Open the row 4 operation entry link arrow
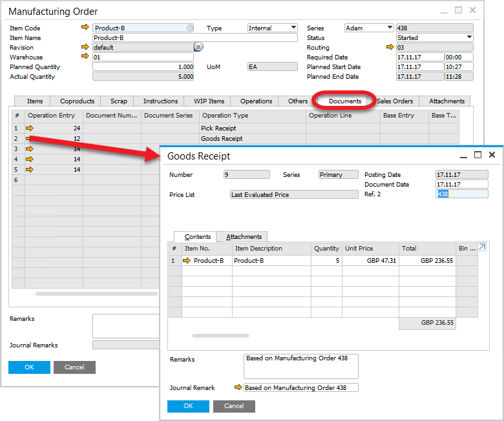Viewport: 504px width, 421px height. [x=30, y=159]
